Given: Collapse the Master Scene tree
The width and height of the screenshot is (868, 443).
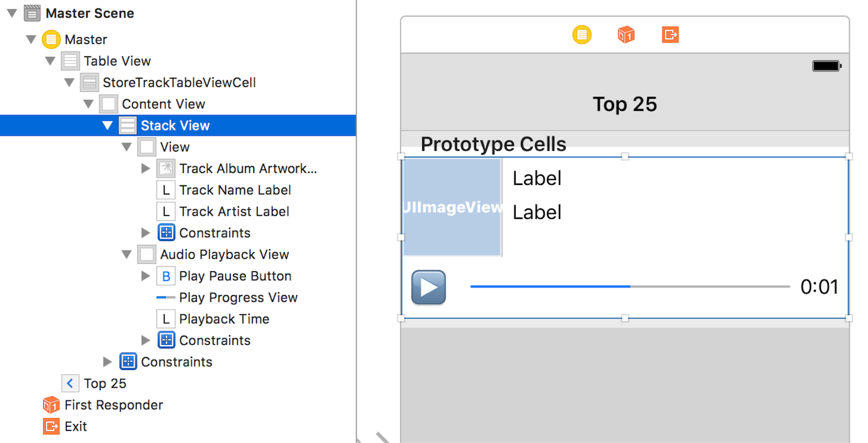Looking at the screenshot, I should (x=12, y=12).
